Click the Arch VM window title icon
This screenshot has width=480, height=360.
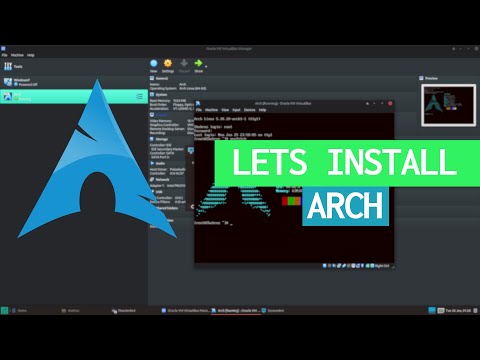pyautogui.click(x=198, y=103)
